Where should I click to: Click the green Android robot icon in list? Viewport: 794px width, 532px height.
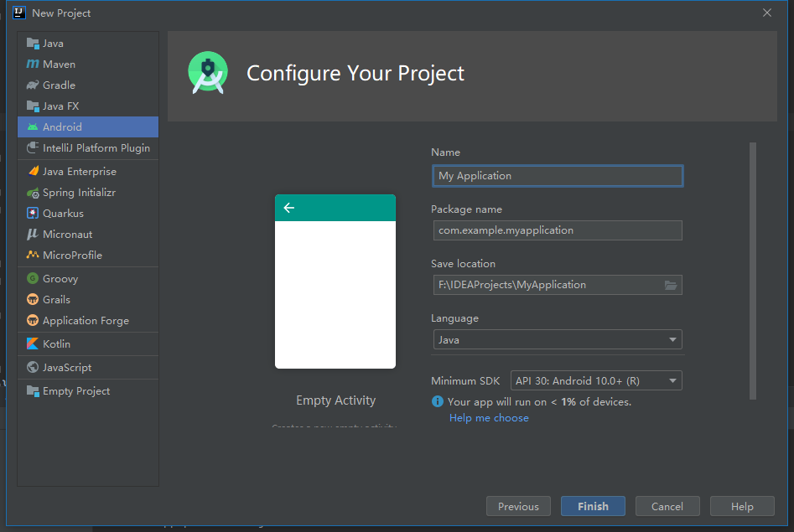pos(33,127)
